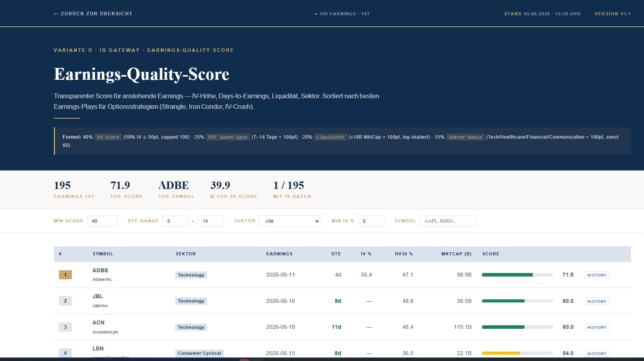This screenshot has height=361, width=644.
Task: Focus the Min IV % input
Action: tap(371, 221)
